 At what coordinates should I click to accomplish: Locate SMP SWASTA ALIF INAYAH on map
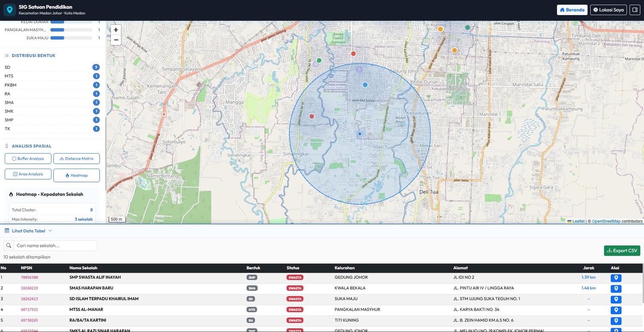(616, 278)
